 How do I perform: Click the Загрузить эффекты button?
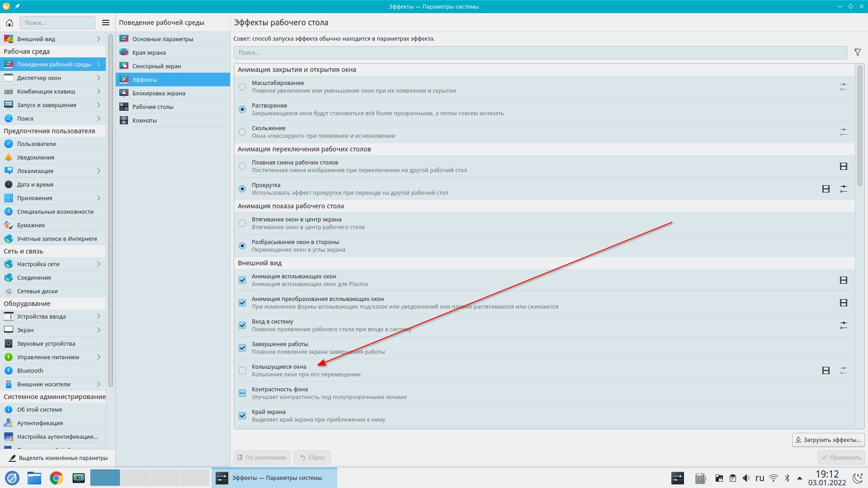(828, 440)
